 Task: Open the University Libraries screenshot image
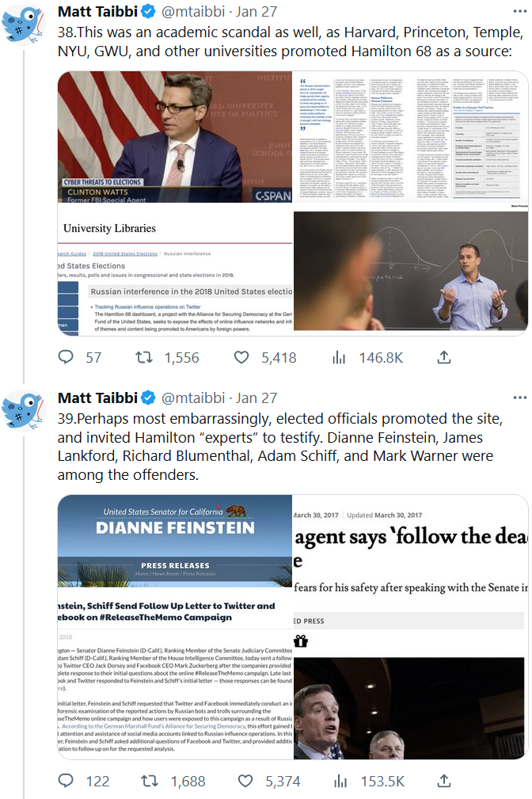coord(175,269)
